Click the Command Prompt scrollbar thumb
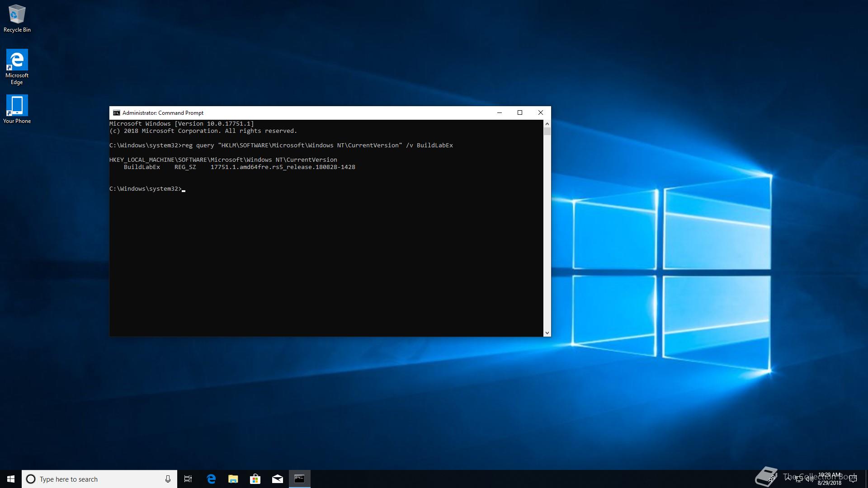 tap(547, 131)
